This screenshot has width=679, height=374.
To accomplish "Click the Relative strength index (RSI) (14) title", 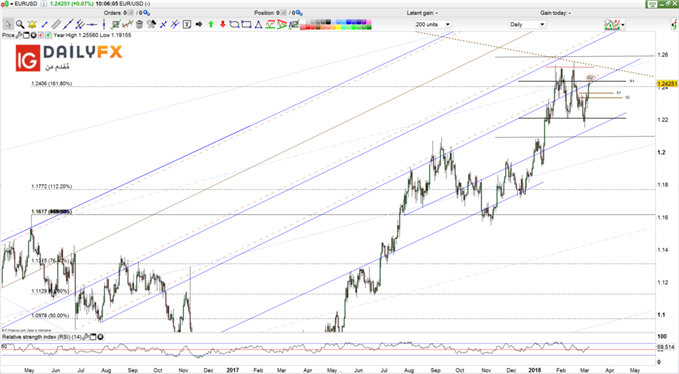I will point(42,337).
